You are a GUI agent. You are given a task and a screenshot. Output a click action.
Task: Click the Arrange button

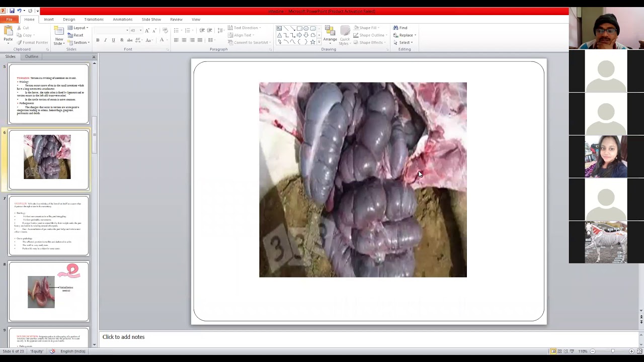click(x=330, y=34)
